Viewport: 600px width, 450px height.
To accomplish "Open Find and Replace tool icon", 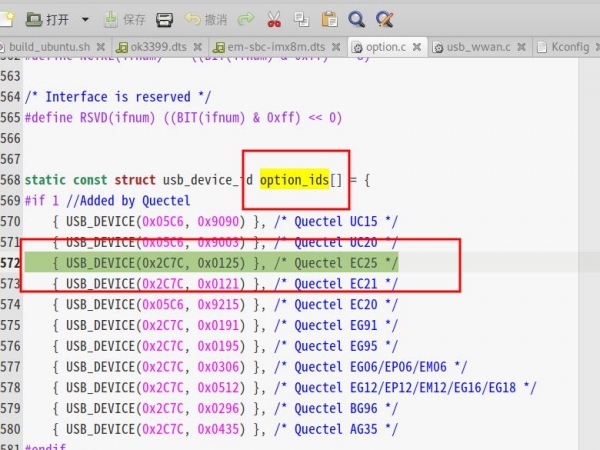I will 384,19.
